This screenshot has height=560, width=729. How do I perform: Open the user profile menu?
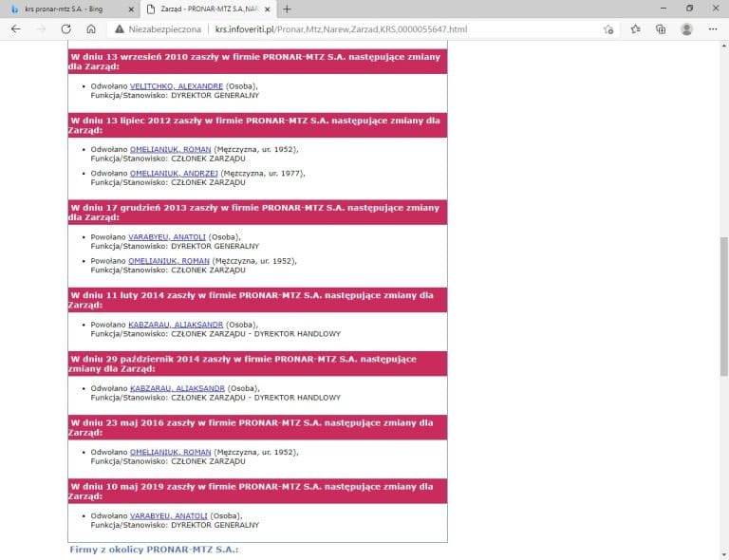pyautogui.click(x=686, y=28)
